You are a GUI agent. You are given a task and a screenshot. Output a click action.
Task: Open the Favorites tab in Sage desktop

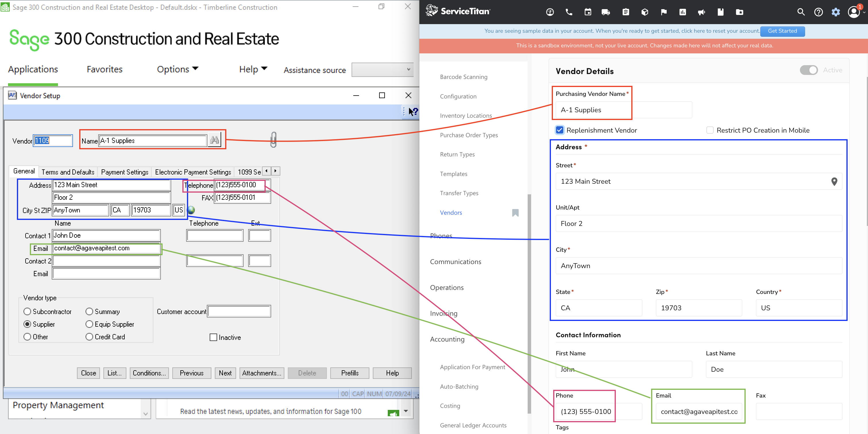105,69
